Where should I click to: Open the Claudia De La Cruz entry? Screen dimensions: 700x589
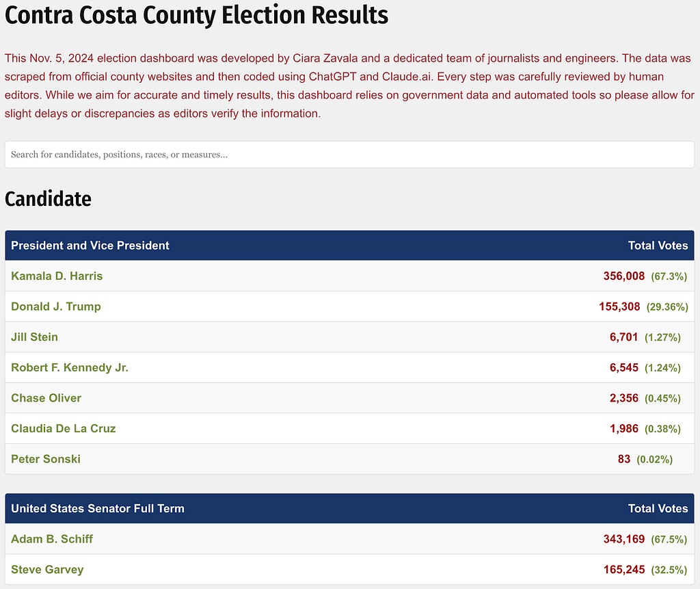pyautogui.click(x=64, y=428)
